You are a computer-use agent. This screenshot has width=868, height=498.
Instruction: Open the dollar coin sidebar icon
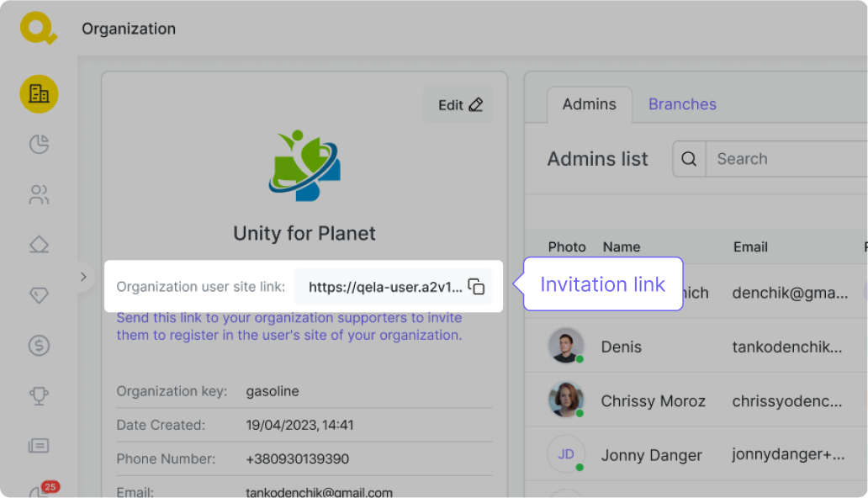click(x=39, y=345)
